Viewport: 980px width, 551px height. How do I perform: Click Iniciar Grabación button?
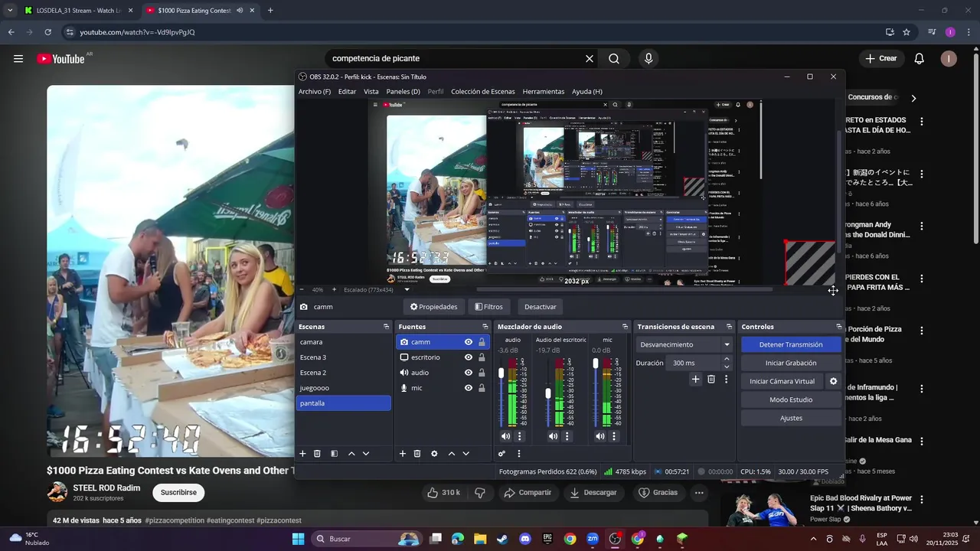click(x=791, y=363)
